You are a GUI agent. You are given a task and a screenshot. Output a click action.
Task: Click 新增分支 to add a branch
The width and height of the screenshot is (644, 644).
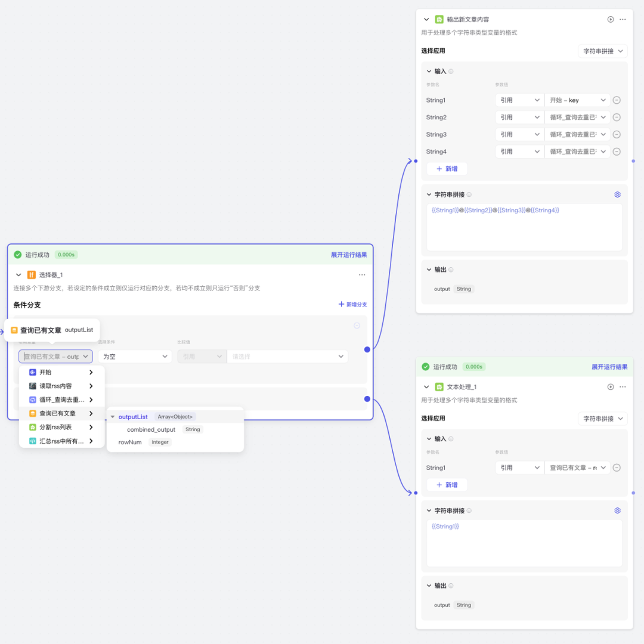[352, 305]
